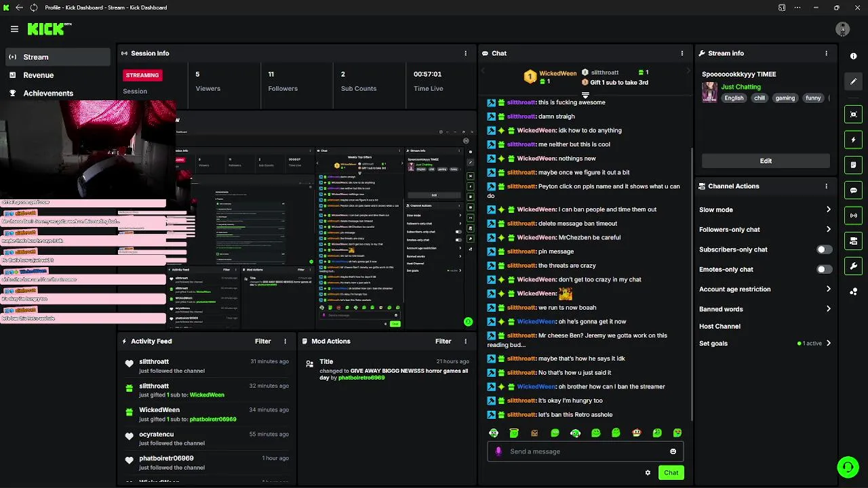The width and height of the screenshot is (868, 488).
Task: Expand Slow mode options
Action: tap(828, 209)
